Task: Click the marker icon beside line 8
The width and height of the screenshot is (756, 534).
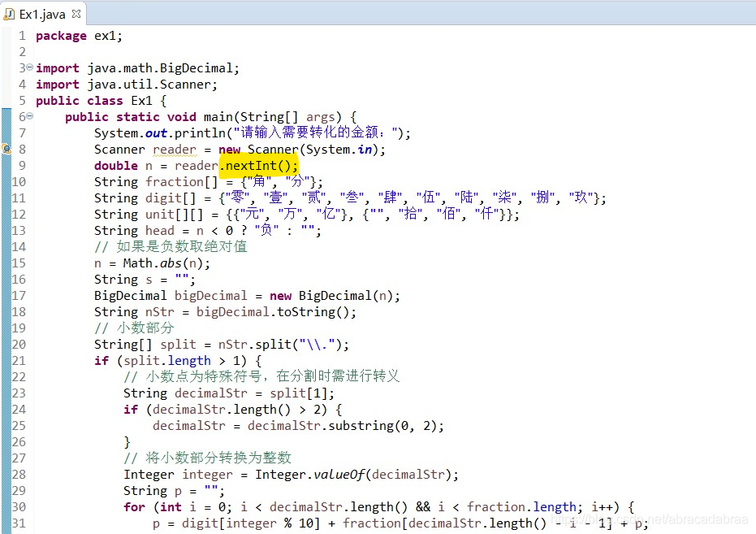Action: tap(6, 149)
